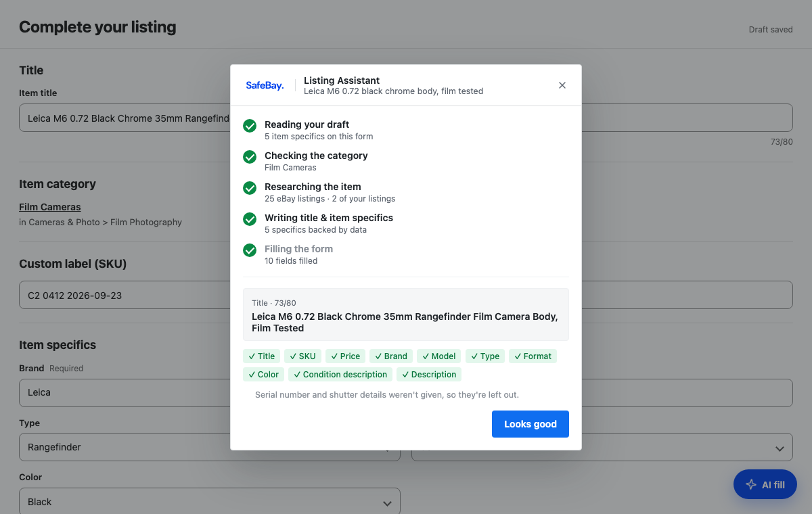Click the suggested title preview box
The width and height of the screenshot is (812, 514).
(x=406, y=314)
